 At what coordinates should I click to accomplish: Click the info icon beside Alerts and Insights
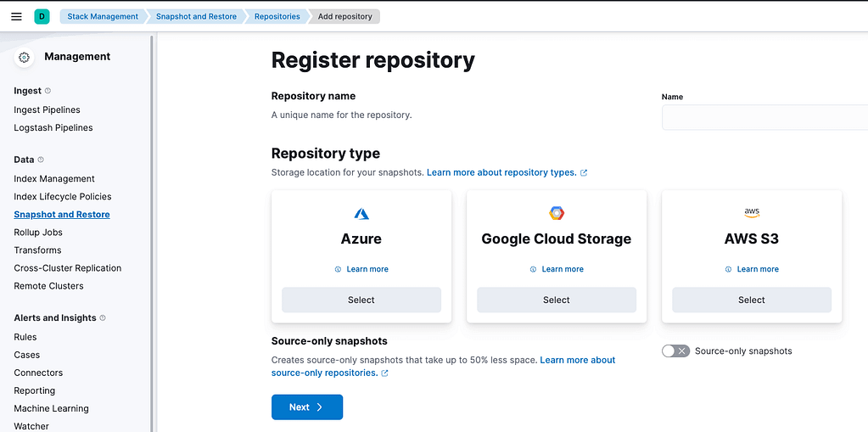[103, 318]
